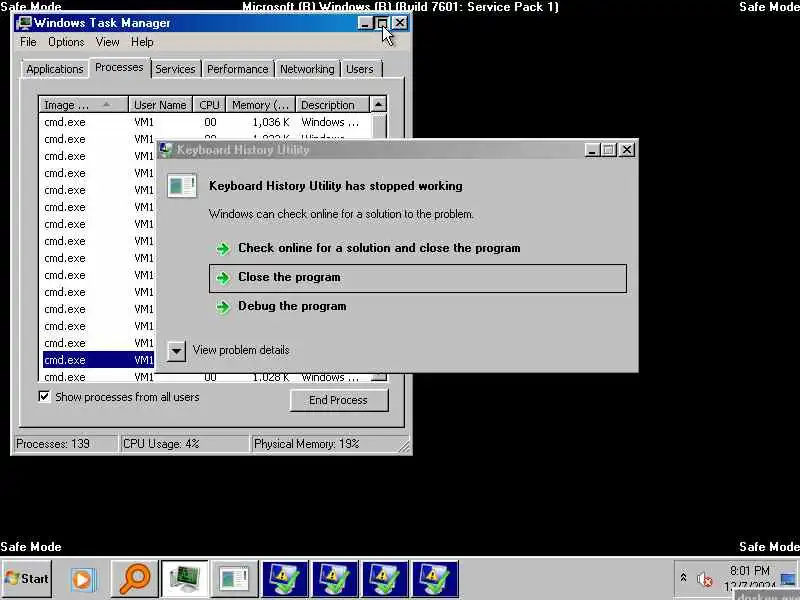This screenshot has width=800, height=600.
Task: Close the Windows Task Manager window
Action: tap(400, 23)
